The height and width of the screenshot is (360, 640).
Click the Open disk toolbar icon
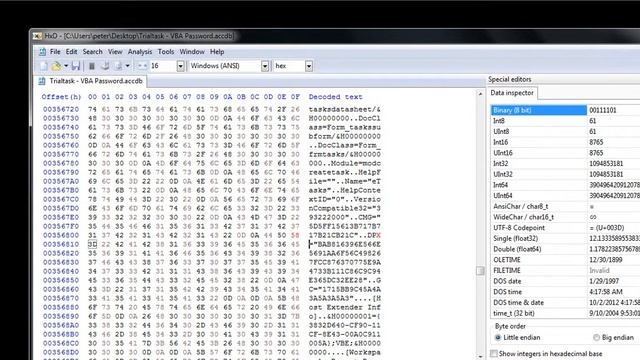105,66
